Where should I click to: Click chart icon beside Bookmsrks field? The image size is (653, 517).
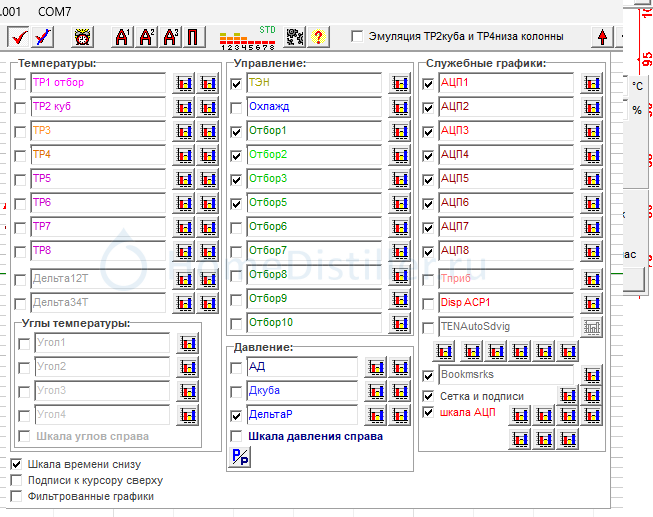click(592, 375)
